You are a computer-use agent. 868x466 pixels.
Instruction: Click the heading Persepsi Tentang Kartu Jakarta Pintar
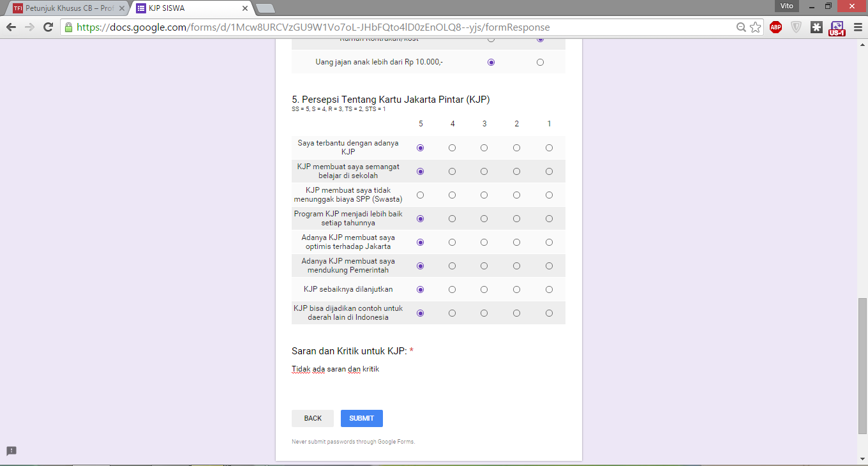pyautogui.click(x=391, y=100)
